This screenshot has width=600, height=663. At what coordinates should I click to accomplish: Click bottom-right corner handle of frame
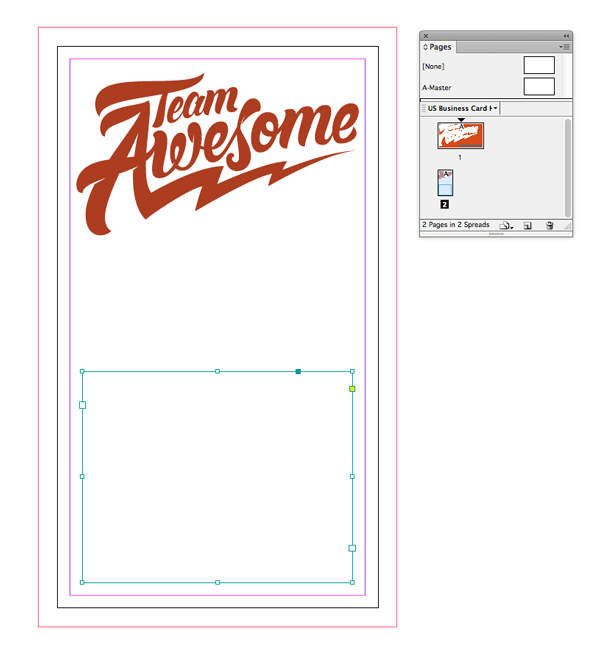coord(352,582)
